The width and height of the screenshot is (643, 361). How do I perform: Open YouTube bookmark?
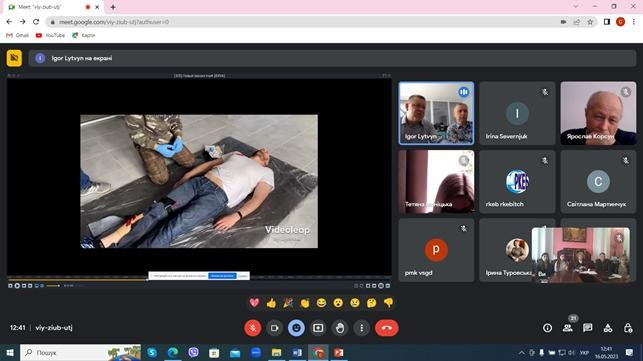coord(50,35)
